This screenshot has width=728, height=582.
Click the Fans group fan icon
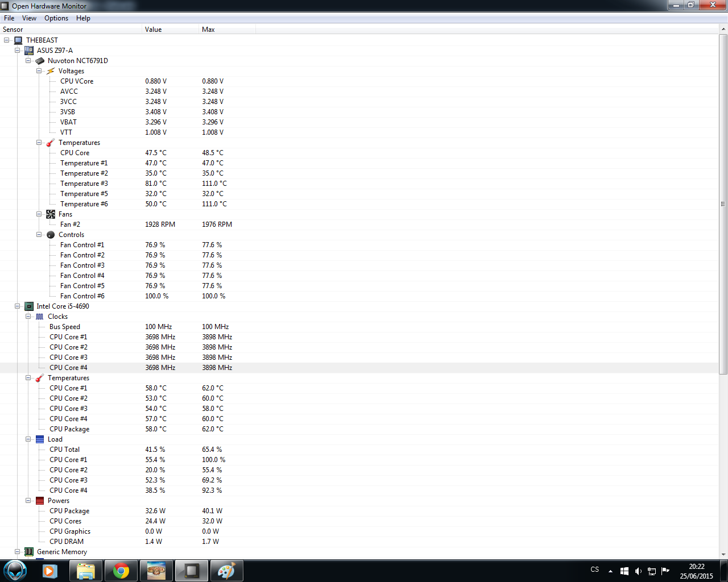coord(51,214)
